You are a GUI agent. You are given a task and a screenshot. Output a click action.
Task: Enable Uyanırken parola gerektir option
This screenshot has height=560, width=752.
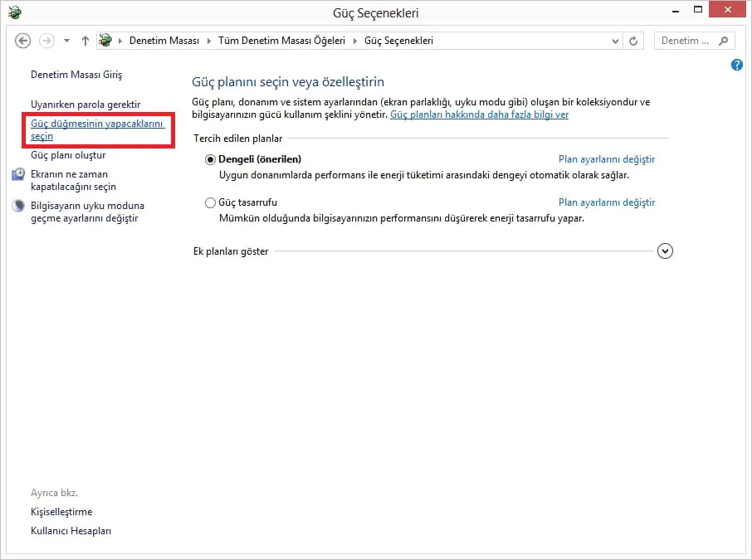(86, 104)
